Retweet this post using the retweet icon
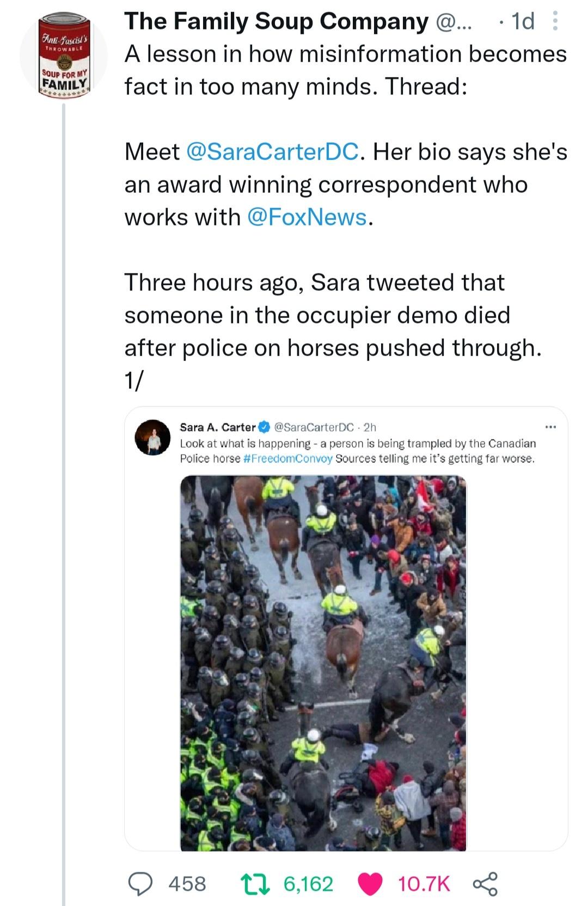 (x=255, y=883)
